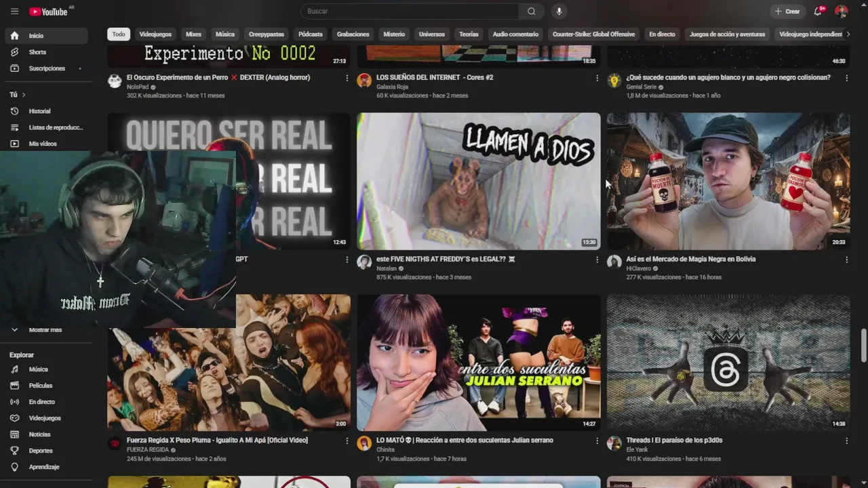The image size is (868, 488).
Task: Open the hamburger guide menu
Action: (14, 12)
